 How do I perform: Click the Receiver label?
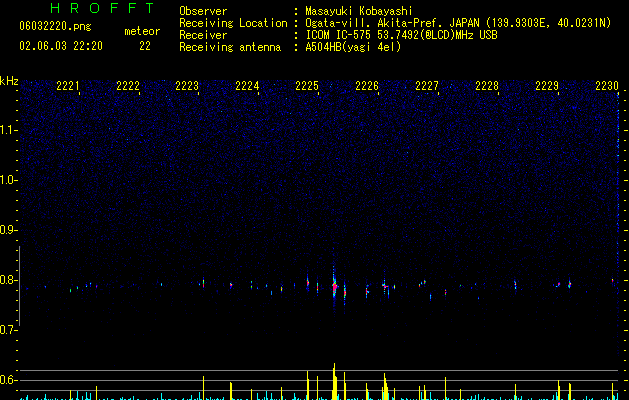point(203,35)
